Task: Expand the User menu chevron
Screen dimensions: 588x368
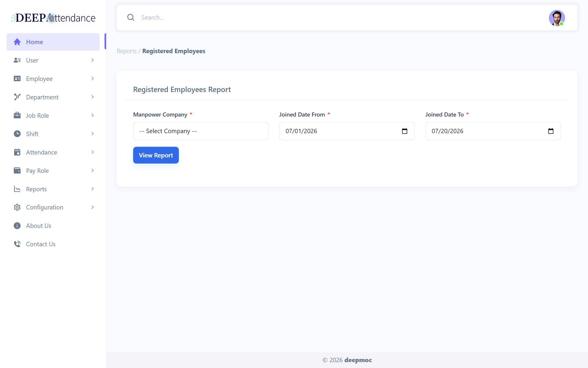Action: [x=92, y=60]
